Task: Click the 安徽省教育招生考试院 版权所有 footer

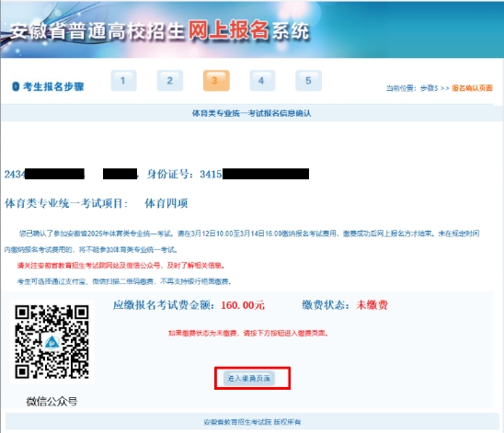Action: [x=252, y=422]
